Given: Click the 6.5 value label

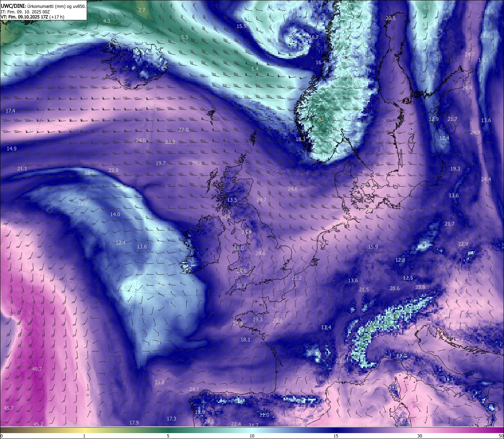Looking at the screenshot, I should click(427, 7).
